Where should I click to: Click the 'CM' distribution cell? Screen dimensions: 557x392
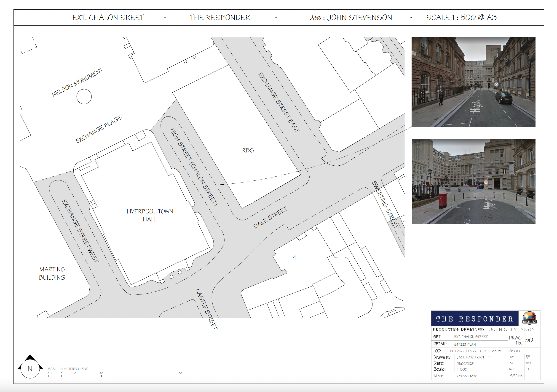click(x=512, y=357)
